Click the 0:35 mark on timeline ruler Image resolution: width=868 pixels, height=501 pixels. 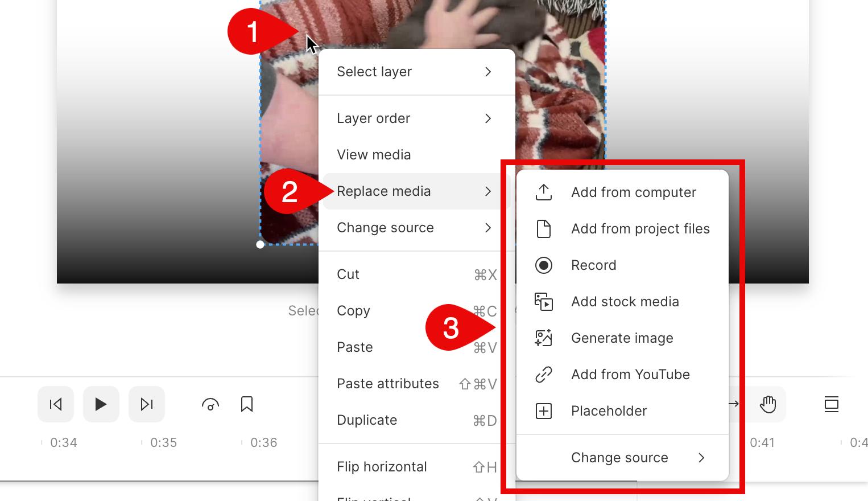[x=163, y=443]
